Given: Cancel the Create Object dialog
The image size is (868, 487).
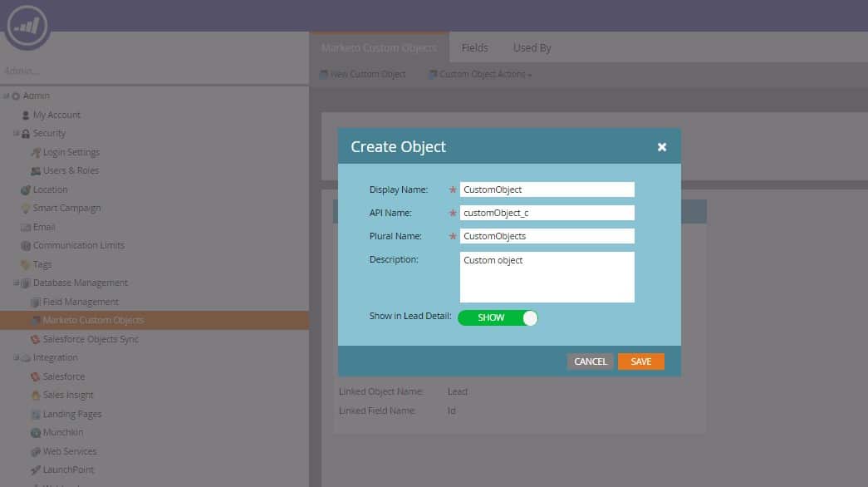Looking at the screenshot, I should coord(590,361).
